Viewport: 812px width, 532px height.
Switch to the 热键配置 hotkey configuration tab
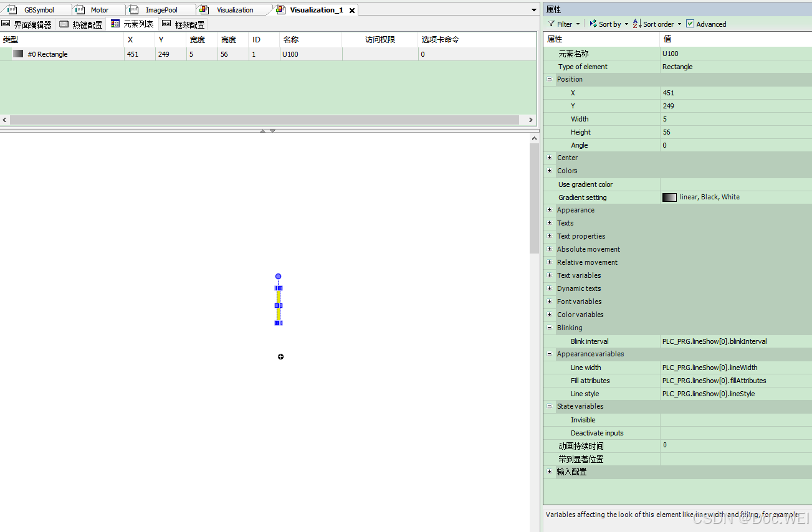pos(81,24)
